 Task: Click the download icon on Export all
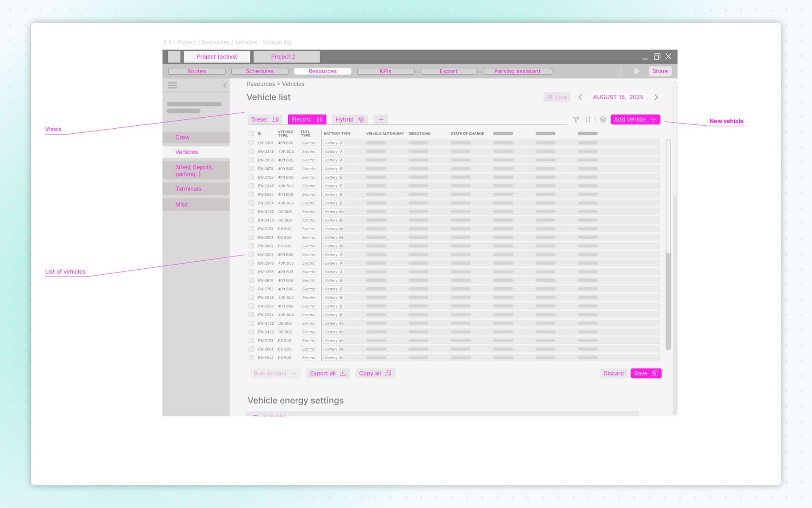[343, 373]
